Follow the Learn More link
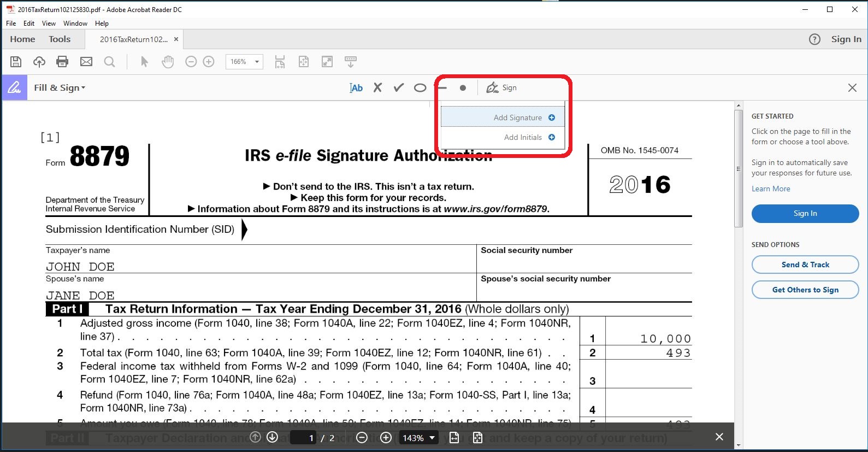Image resolution: width=868 pixels, height=452 pixels. (771, 189)
